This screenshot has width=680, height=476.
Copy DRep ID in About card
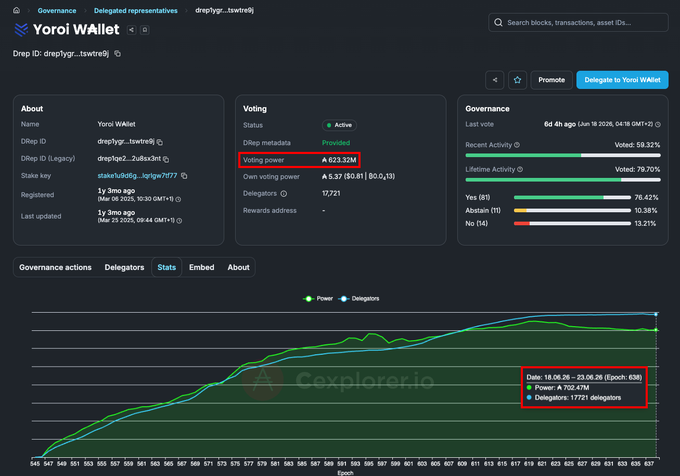160,142
